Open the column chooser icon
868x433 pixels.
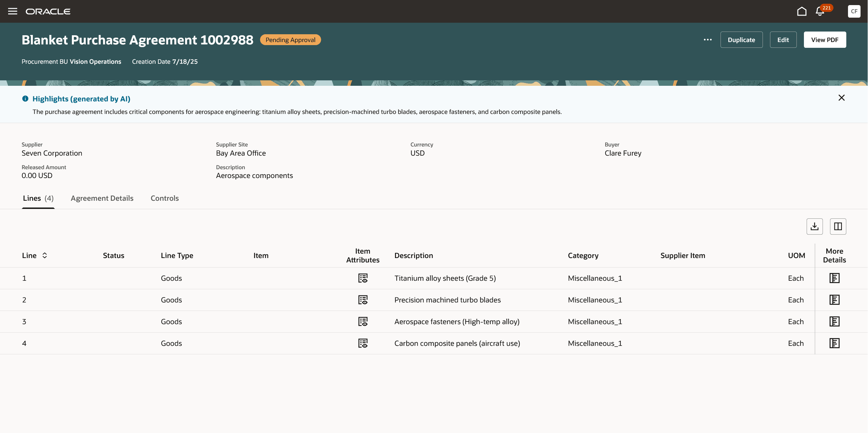tap(838, 227)
